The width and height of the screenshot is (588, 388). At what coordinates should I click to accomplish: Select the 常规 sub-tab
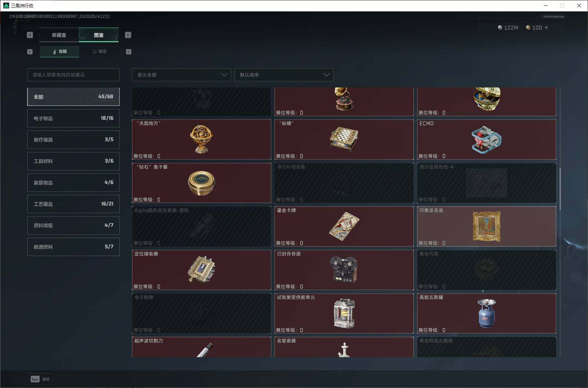pyautogui.click(x=59, y=51)
